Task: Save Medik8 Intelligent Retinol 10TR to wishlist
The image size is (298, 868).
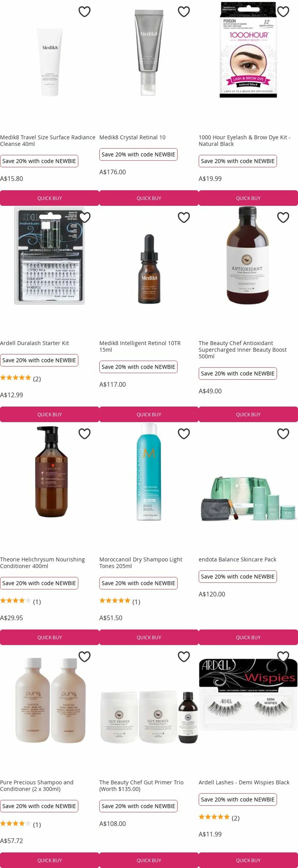Action: pos(184,217)
